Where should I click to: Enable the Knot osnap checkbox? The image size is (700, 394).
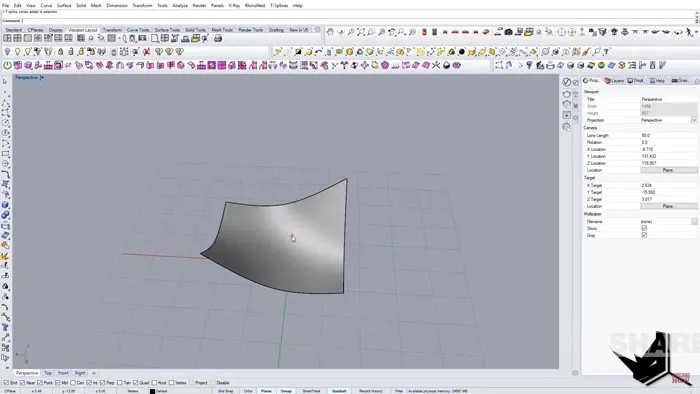[x=154, y=383]
